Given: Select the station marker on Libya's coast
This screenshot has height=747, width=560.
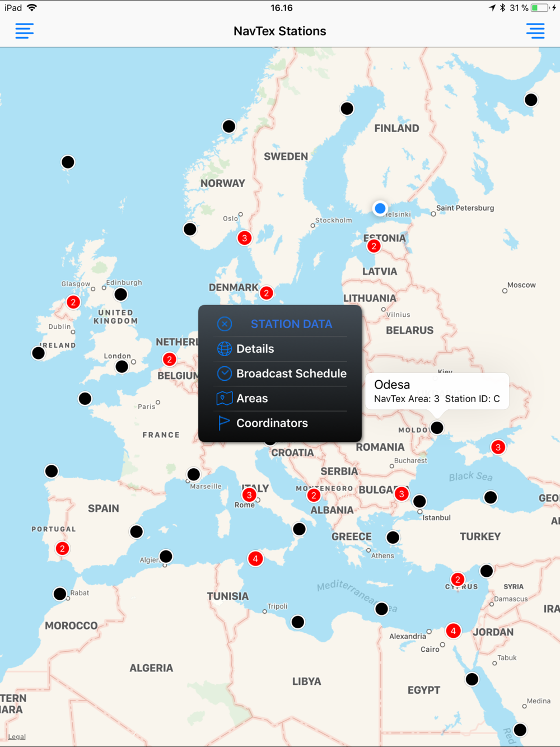Looking at the screenshot, I should point(298,622).
